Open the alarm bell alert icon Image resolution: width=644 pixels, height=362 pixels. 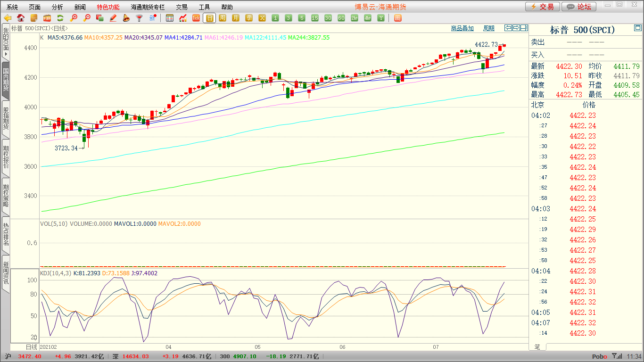tap(126, 18)
